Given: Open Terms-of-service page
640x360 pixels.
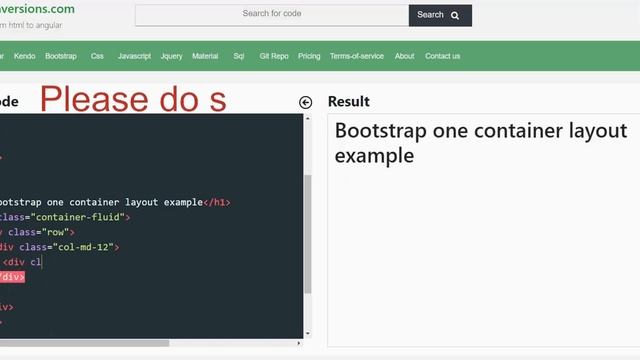Looking at the screenshot, I should tap(357, 56).
